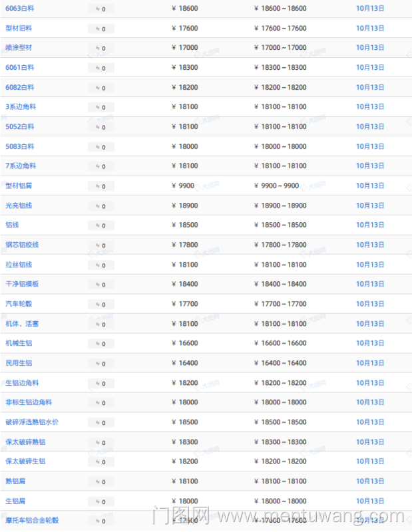Open the 光亮铝线 price details link
The image size is (412, 532).
(x=19, y=205)
